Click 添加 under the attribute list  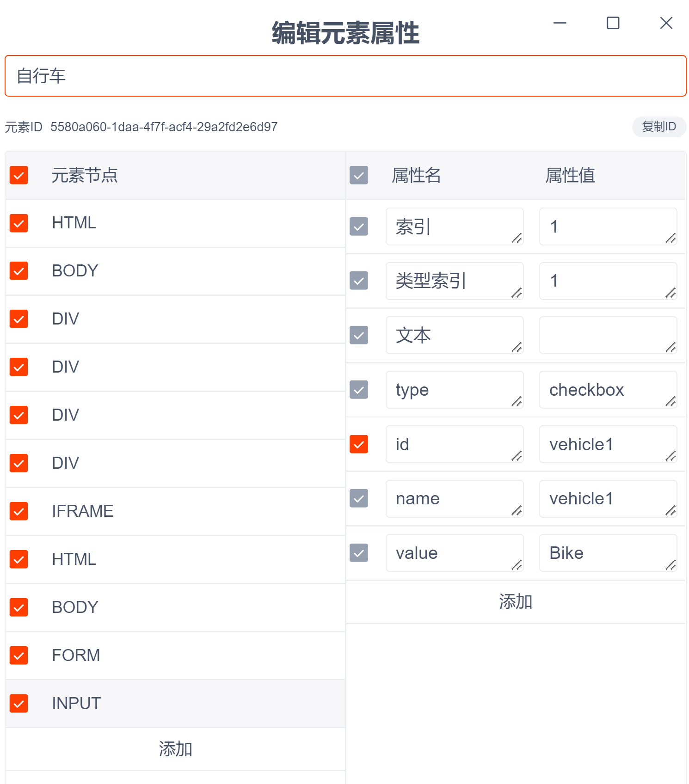[x=516, y=602]
